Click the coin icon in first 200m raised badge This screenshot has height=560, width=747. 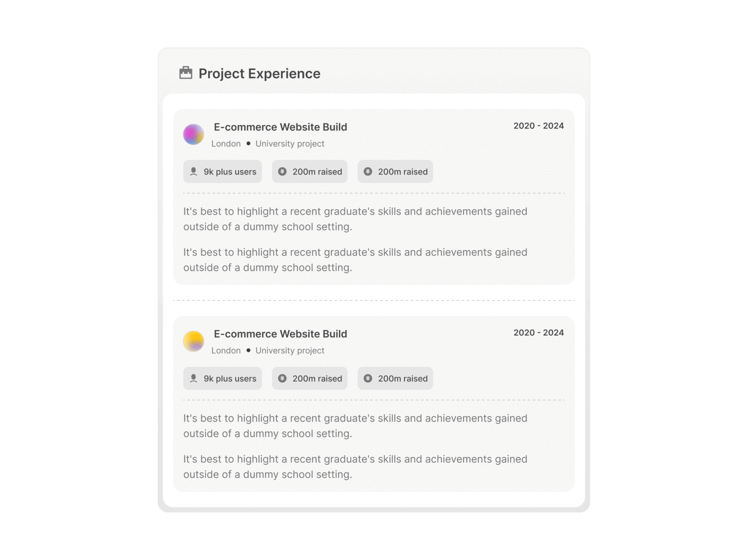(283, 171)
